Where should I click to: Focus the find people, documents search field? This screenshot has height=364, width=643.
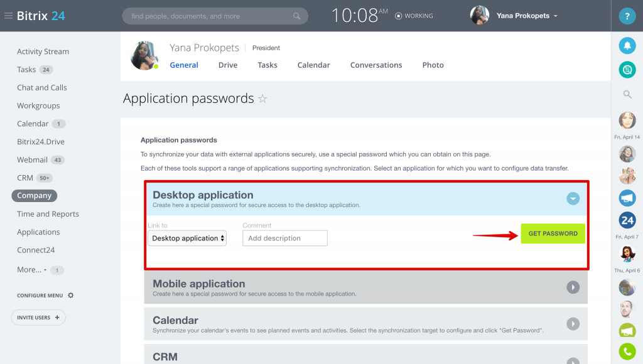[215, 16]
